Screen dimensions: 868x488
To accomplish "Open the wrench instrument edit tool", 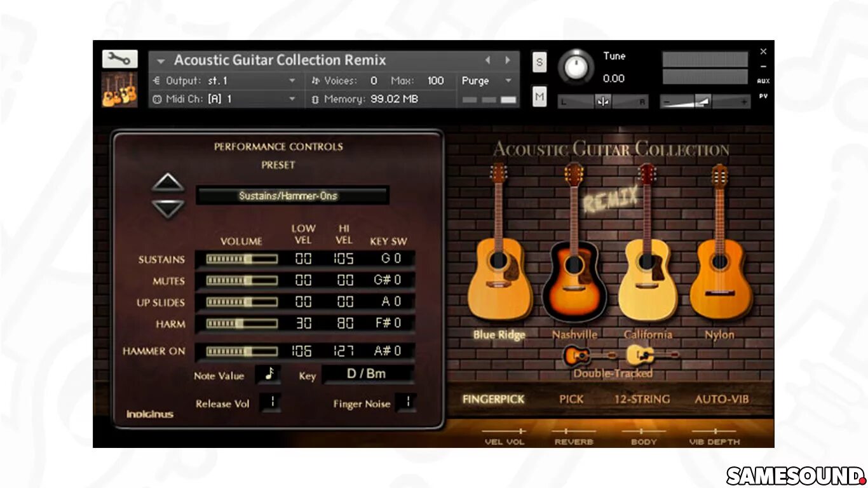I will point(119,59).
